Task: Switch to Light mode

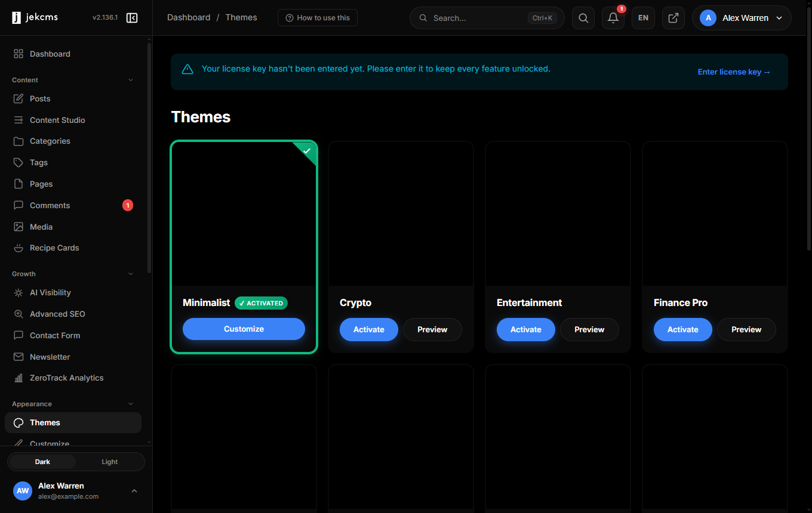Action: [110, 462]
